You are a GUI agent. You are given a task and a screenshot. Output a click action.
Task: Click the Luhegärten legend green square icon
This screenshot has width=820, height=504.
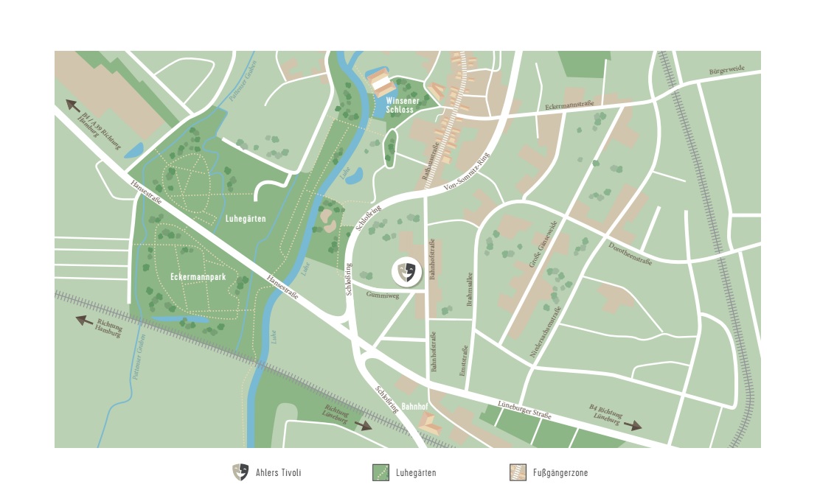pos(381,472)
